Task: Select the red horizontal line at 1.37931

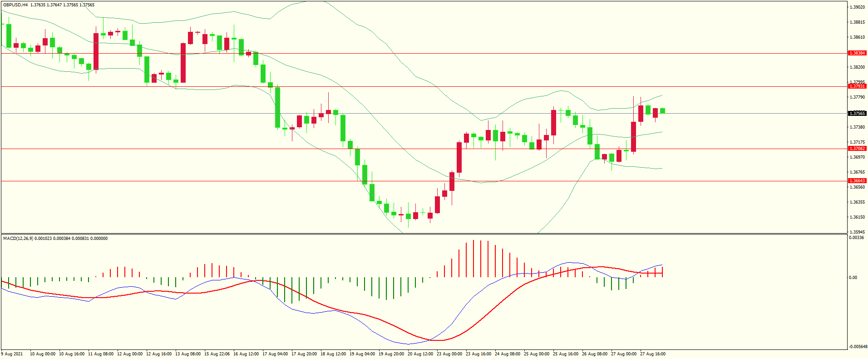Action: coord(424,86)
